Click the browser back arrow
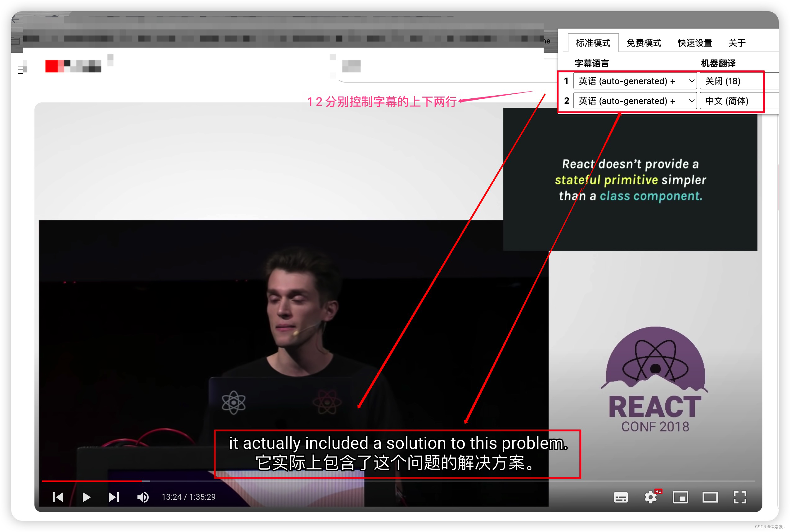 16,19
